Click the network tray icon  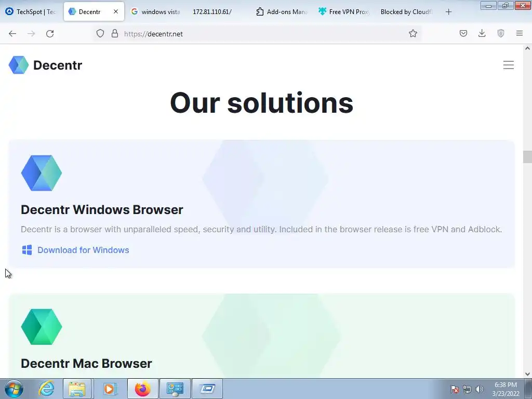pos(467,389)
